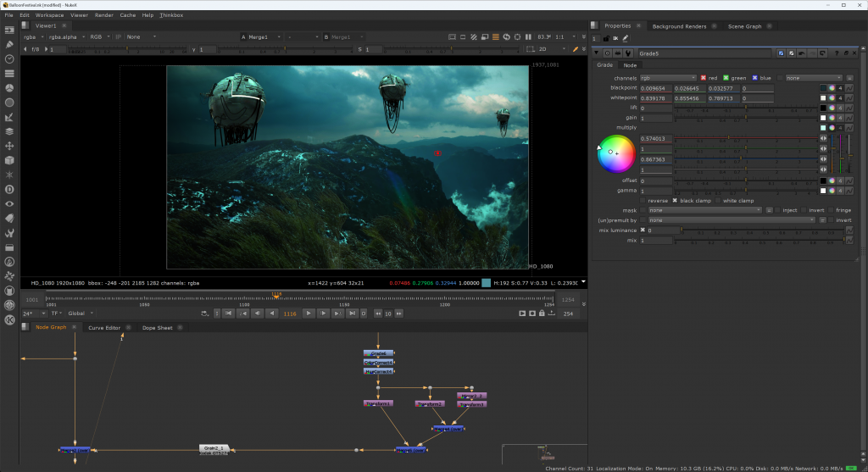Open the Transform nodes toolbar icon
Viewport: 868px width, 472px height.
tap(9, 146)
